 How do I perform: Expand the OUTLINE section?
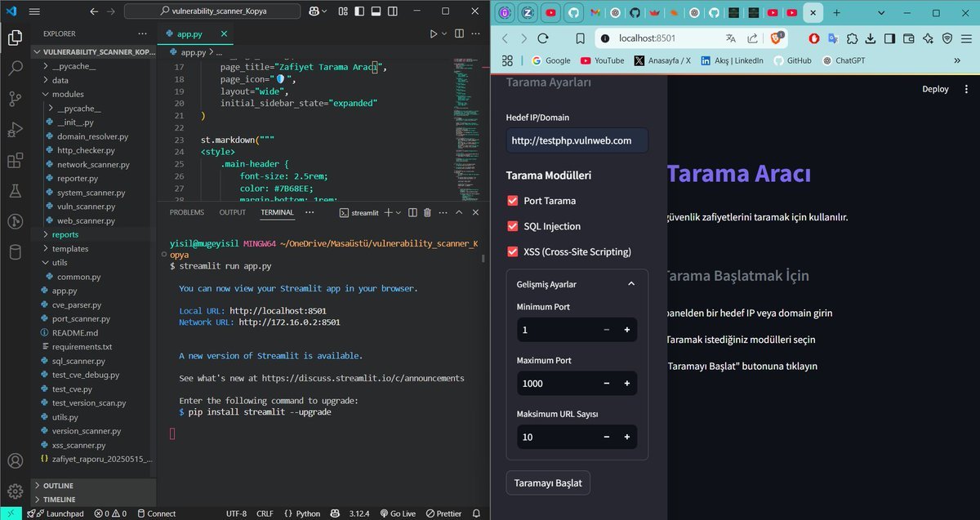(x=58, y=485)
